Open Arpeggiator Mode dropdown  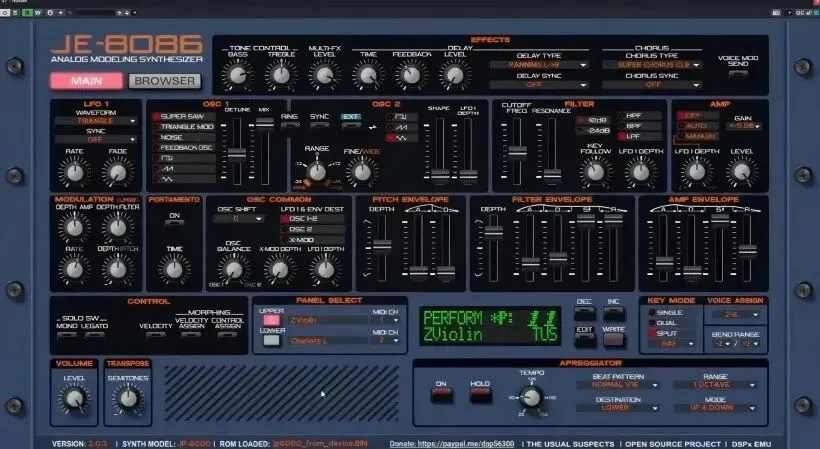coord(715,408)
